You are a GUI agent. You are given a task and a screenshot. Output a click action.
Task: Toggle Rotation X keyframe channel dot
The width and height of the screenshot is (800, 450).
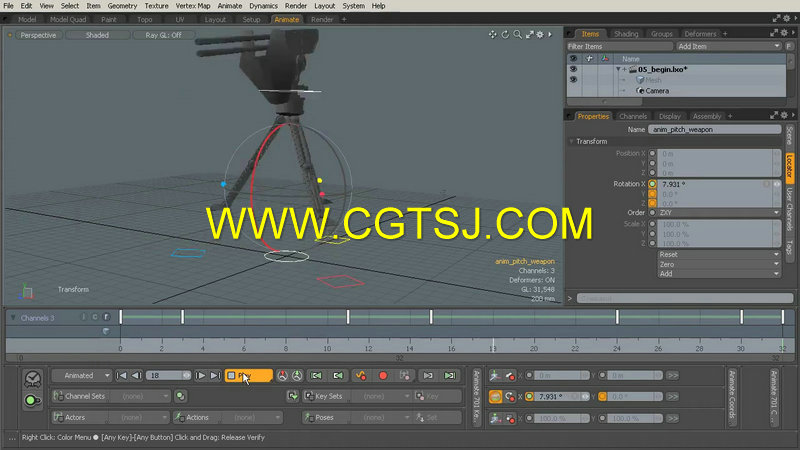[x=652, y=184]
